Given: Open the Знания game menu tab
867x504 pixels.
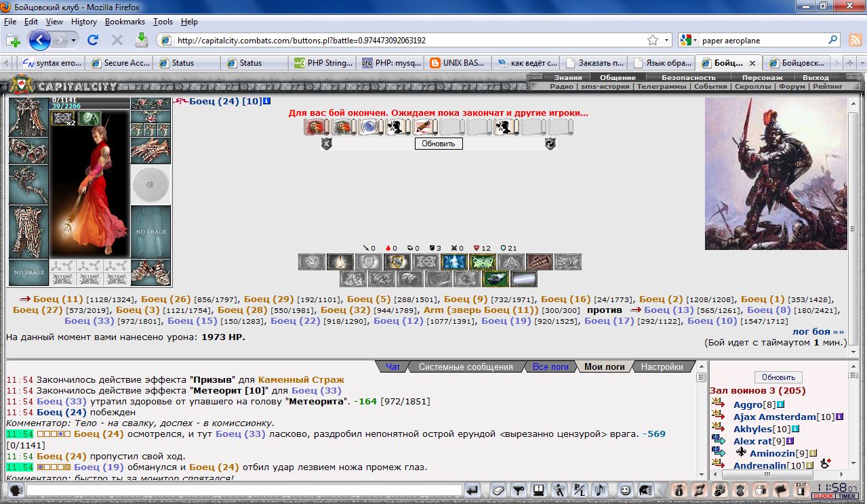Looking at the screenshot, I should pos(568,78).
